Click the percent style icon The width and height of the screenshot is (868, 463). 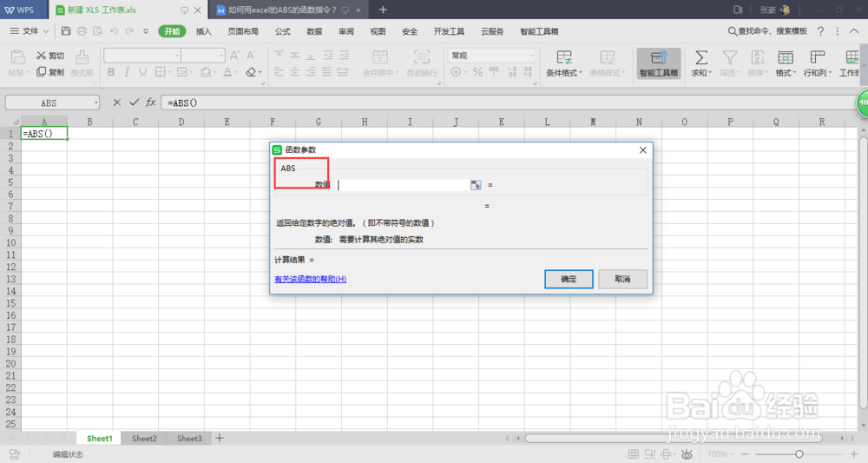pos(477,72)
